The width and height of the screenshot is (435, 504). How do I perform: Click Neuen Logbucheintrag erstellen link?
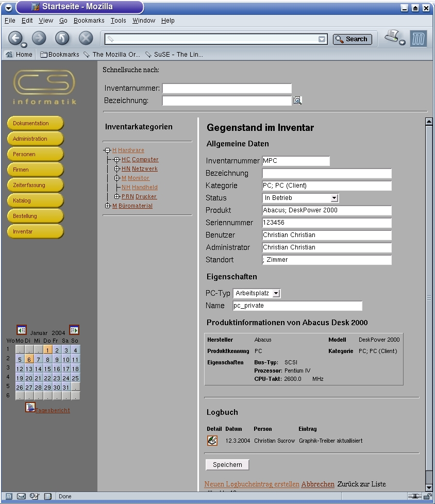click(252, 484)
